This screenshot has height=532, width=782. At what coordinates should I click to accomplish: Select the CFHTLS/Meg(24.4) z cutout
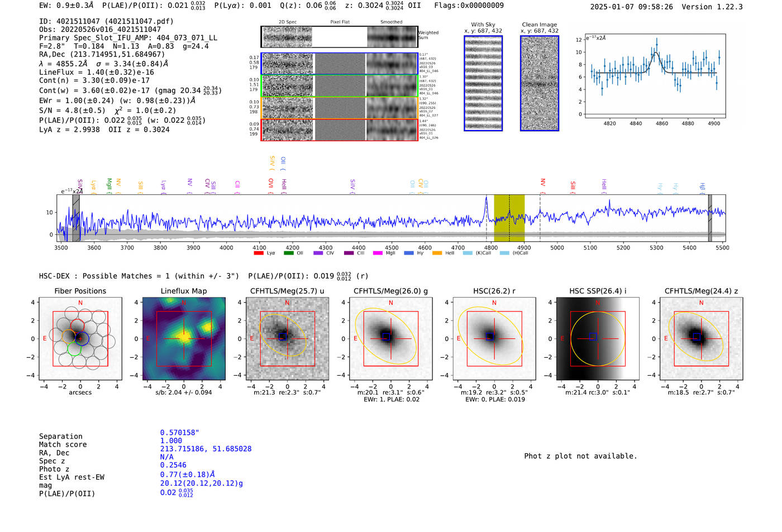click(x=701, y=338)
